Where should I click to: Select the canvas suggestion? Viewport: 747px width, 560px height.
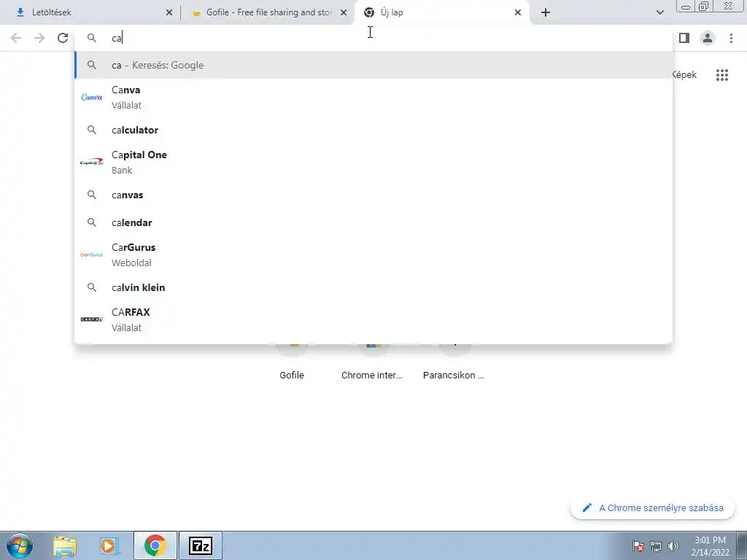tap(373, 195)
